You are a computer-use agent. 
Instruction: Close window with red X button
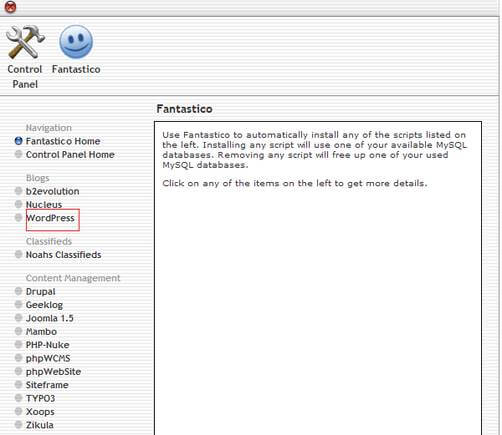click(x=11, y=7)
